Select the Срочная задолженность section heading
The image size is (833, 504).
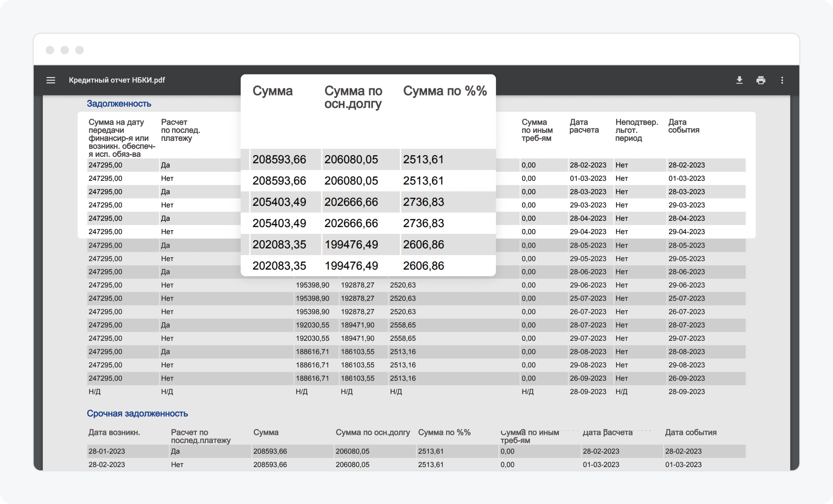point(137,413)
